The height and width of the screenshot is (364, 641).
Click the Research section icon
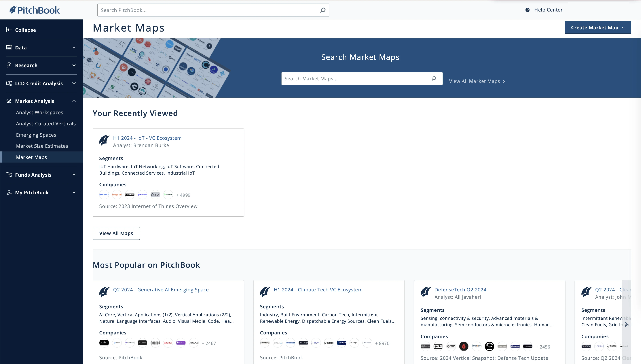[x=9, y=65]
